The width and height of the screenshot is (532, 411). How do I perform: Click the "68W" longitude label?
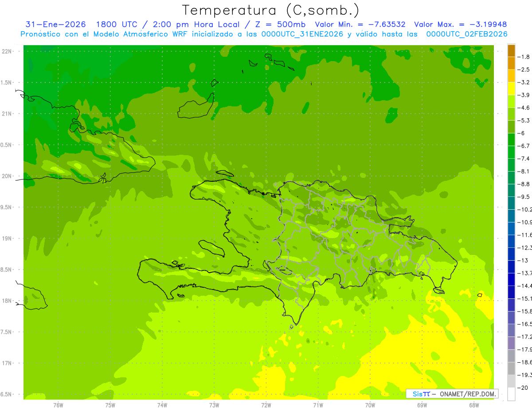[474, 405]
